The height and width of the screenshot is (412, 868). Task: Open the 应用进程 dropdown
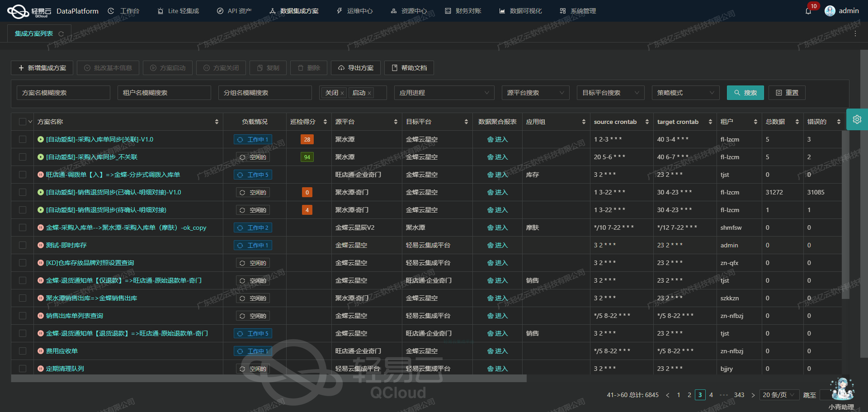click(x=444, y=93)
